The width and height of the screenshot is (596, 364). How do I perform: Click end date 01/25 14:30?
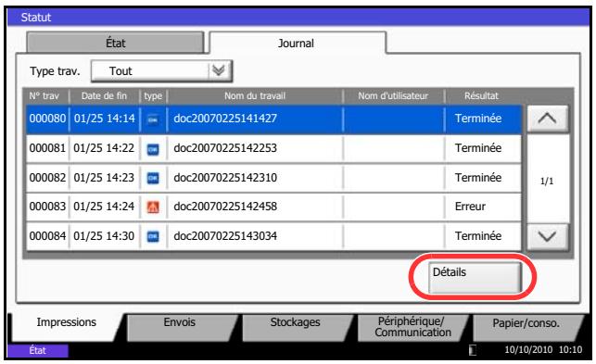pyautogui.click(x=104, y=236)
